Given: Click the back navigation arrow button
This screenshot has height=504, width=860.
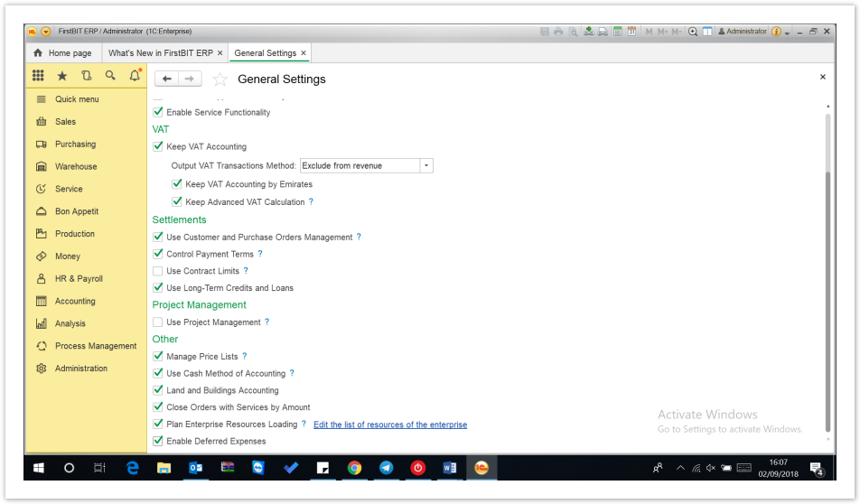Looking at the screenshot, I should click(167, 79).
